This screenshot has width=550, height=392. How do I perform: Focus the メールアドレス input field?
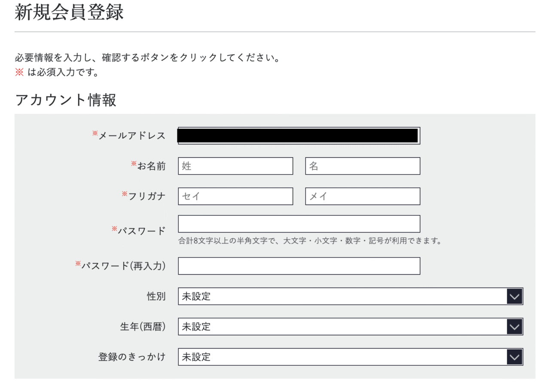point(299,136)
